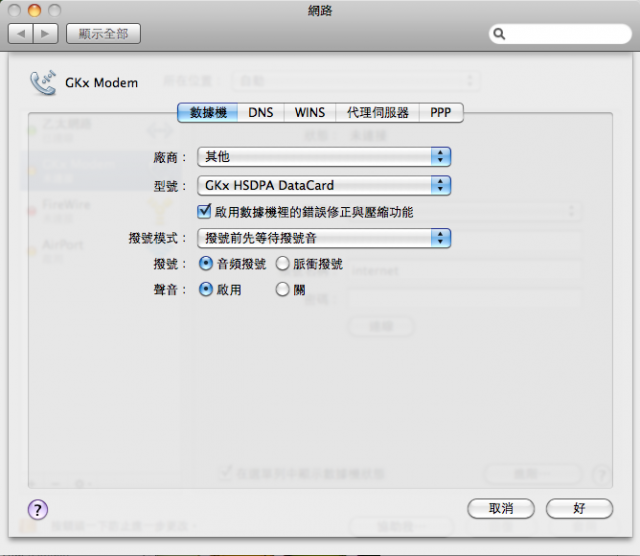Switch to the DNS tab
640x556 pixels.
click(x=261, y=112)
